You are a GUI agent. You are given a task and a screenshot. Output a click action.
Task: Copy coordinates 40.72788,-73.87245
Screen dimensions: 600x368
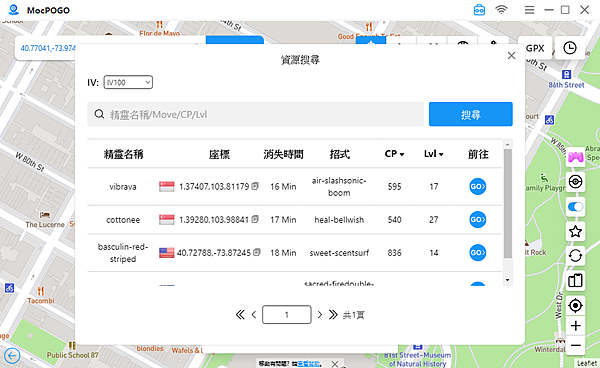pos(257,252)
